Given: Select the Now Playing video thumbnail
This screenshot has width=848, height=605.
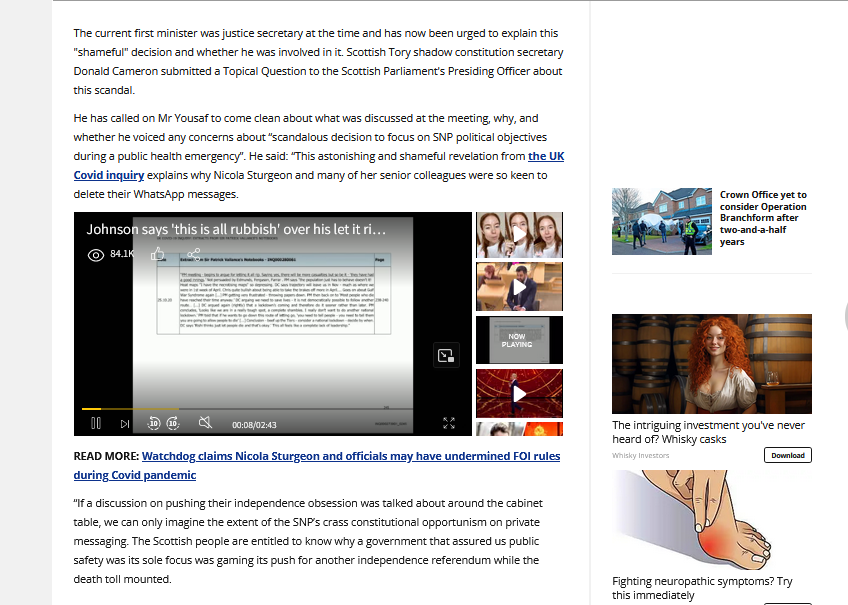Looking at the screenshot, I should 519,340.
